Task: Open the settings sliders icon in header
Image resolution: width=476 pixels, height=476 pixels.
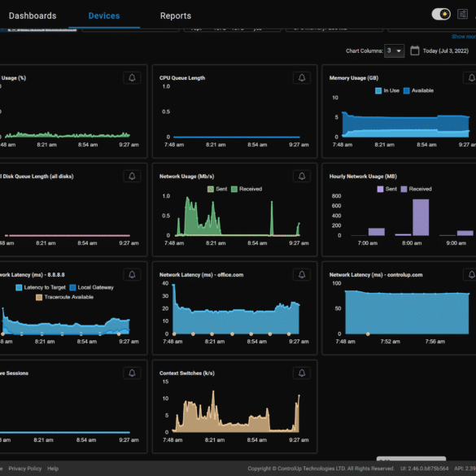Action: click(462, 14)
